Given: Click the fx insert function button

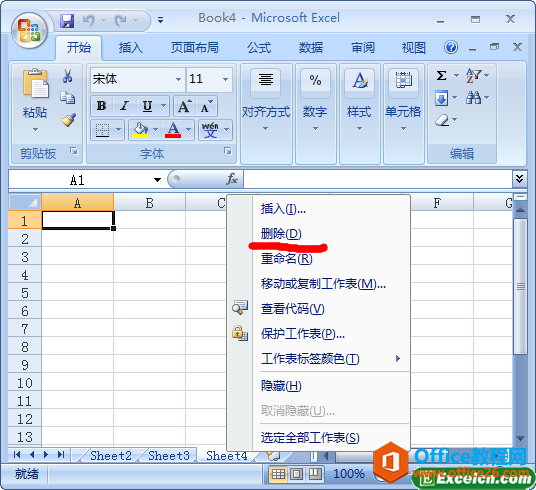Looking at the screenshot, I should click(x=232, y=179).
